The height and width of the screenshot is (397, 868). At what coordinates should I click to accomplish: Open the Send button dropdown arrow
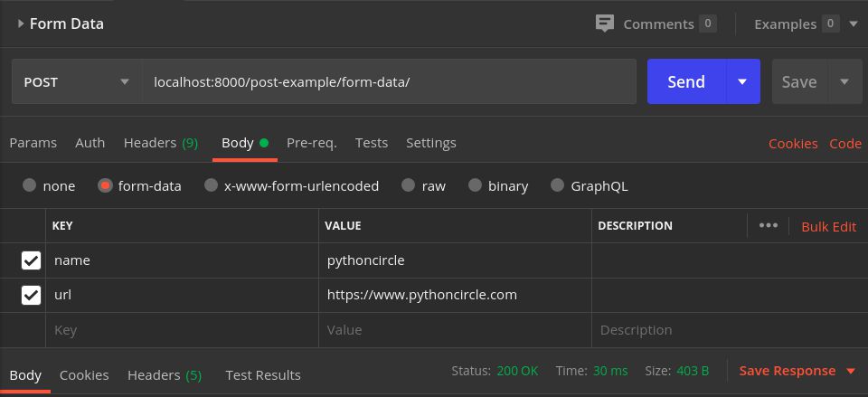click(742, 82)
